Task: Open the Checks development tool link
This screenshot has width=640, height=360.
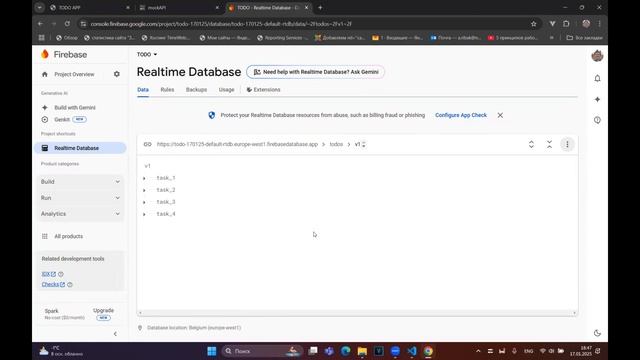Action: (x=53, y=284)
